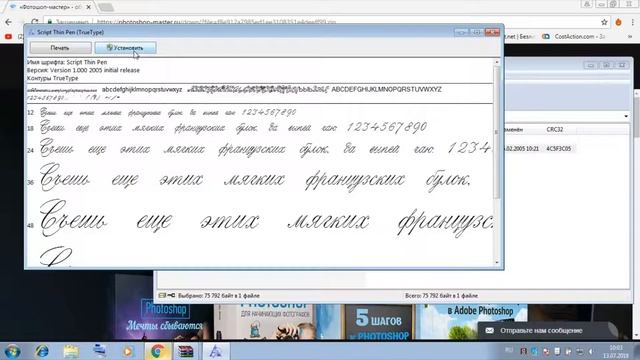640x360 pixels.
Task: Click the Chrome back arrow
Action: click(x=9, y=22)
